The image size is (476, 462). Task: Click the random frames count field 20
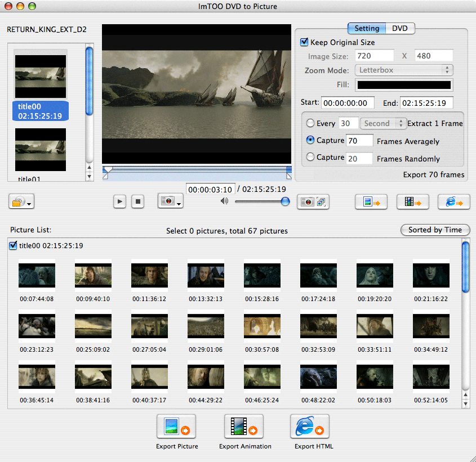point(359,158)
